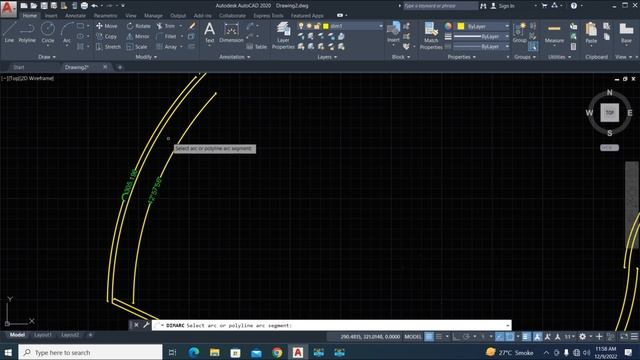
Task: Expand the Draw panel
Action: tap(47, 57)
